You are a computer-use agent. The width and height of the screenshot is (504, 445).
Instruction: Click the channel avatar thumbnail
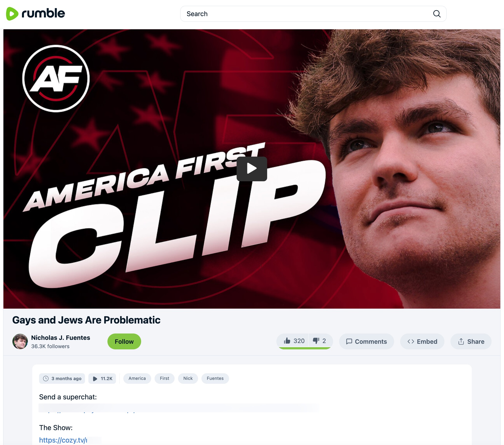click(x=20, y=341)
